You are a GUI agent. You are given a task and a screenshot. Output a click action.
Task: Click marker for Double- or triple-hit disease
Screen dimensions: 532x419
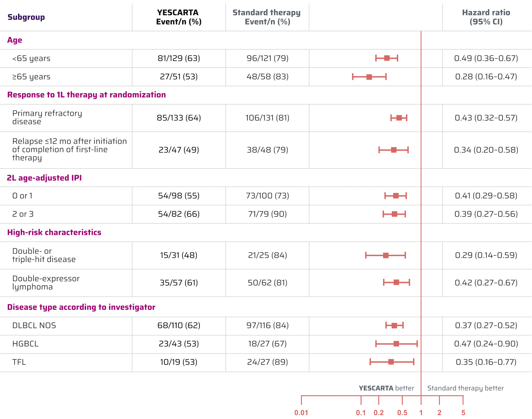click(x=386, y=256)
